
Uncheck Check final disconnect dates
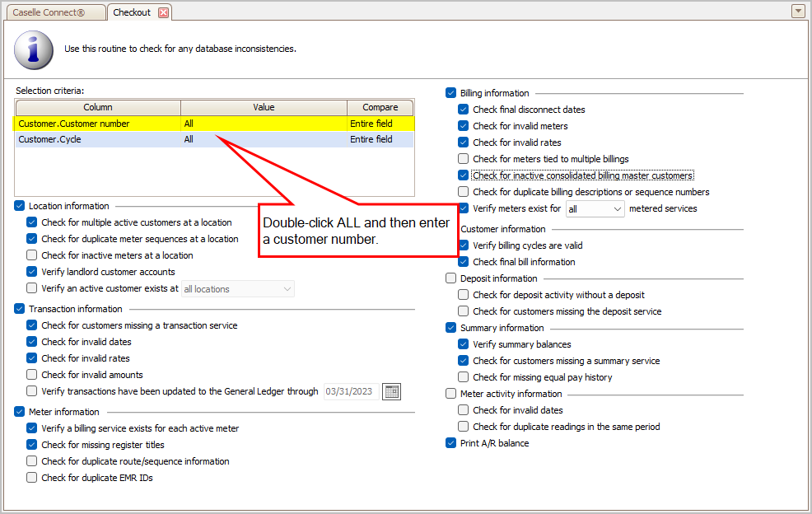(x=464, y=110)
